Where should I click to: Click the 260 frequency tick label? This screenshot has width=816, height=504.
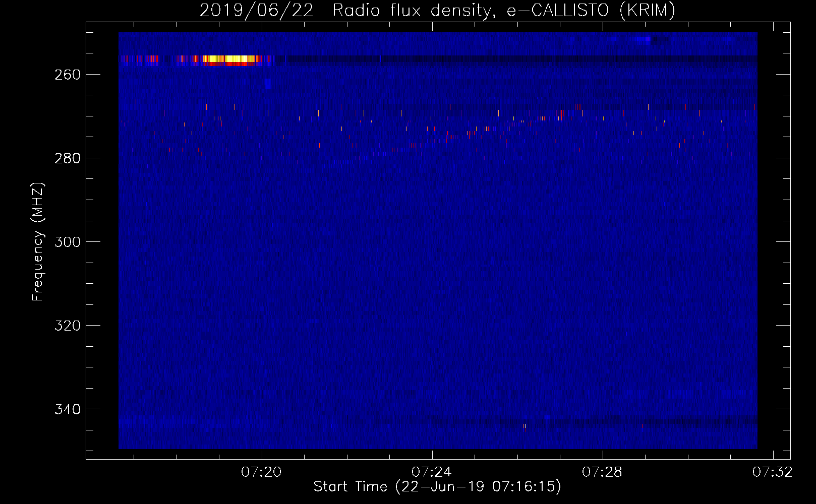68,75
